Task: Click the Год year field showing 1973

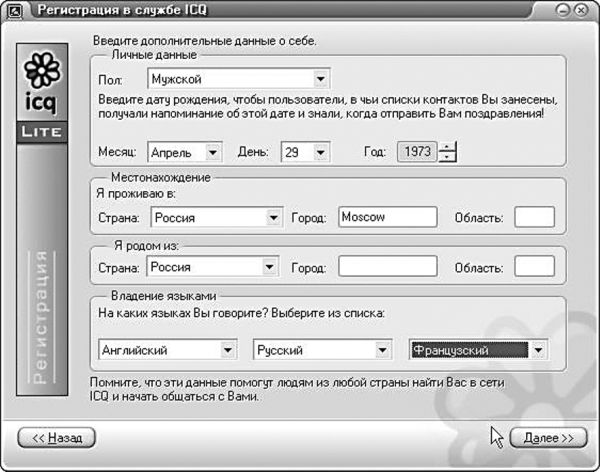Action: tap(417, 152)
